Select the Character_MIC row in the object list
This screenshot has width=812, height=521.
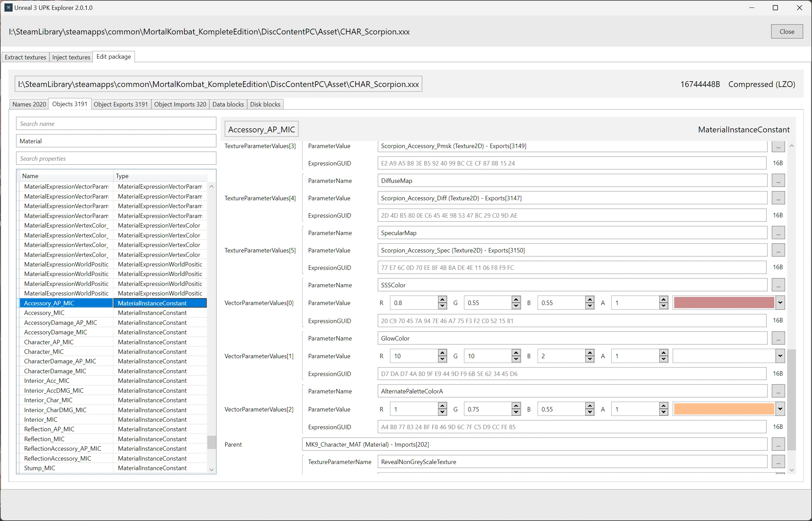(x=44, y=351)
